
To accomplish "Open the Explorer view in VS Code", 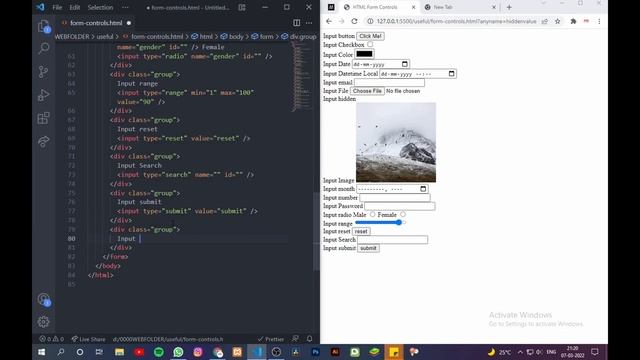I will (44, 27).
